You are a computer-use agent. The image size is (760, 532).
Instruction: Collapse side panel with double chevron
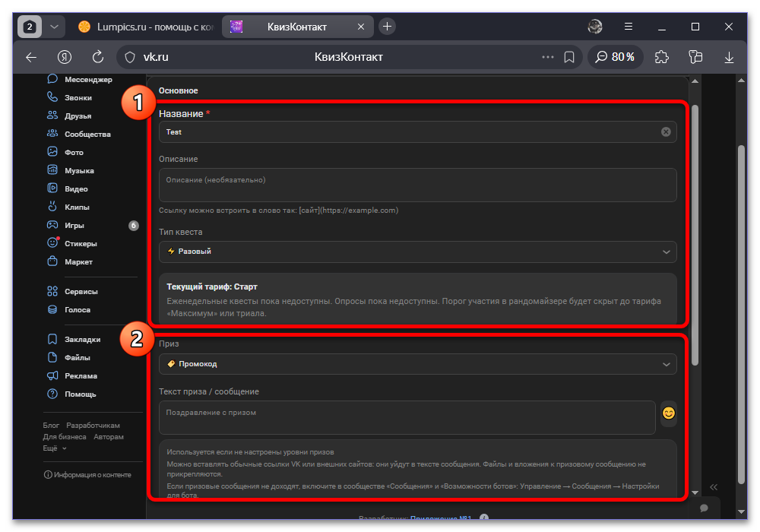click(714, 487)
